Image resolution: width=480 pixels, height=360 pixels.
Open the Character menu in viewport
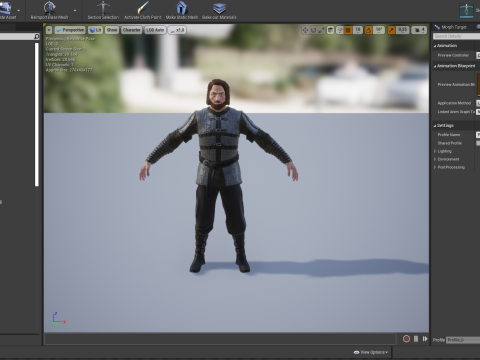(x=131, y=30)
